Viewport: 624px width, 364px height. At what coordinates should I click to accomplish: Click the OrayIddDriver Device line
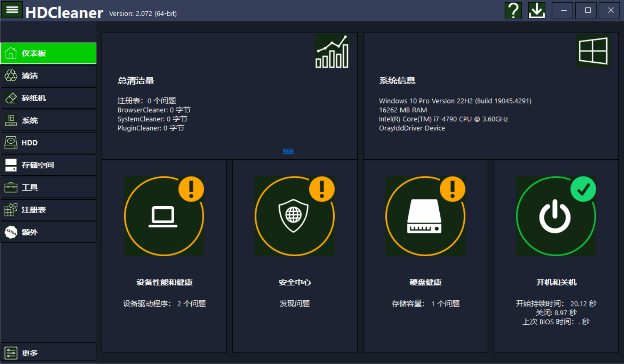pyautogui.click(x=412, y=128)
